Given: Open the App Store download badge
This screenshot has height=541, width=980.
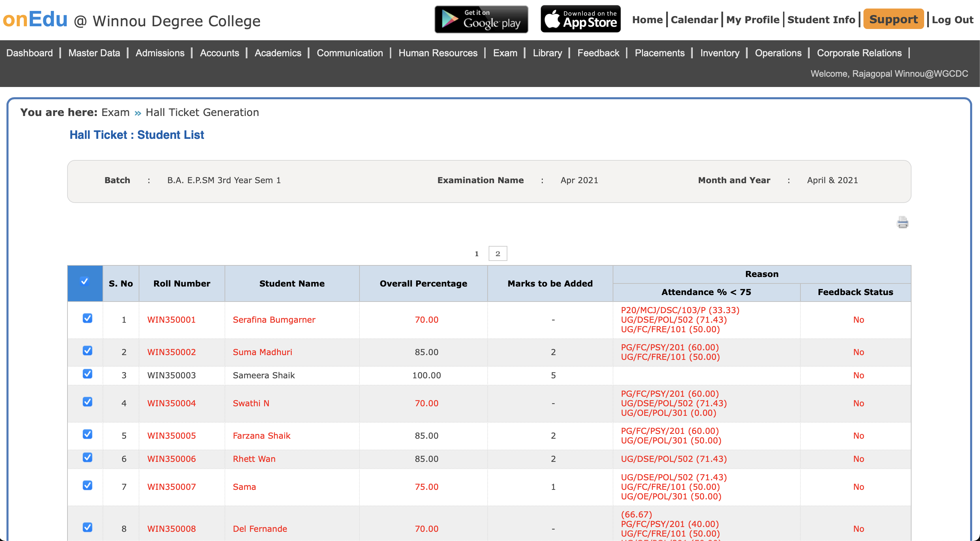Looking at the screenshot, I should (x=581, y=19).
